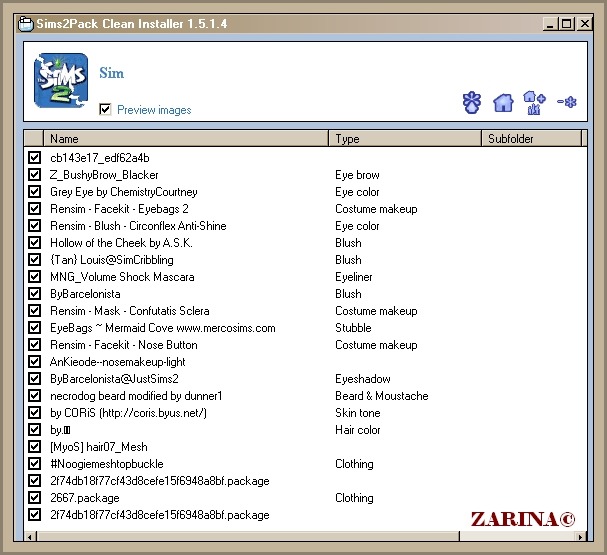
Task: Click the horizontal scrollbar left arrow
Action: click(30, 536)
